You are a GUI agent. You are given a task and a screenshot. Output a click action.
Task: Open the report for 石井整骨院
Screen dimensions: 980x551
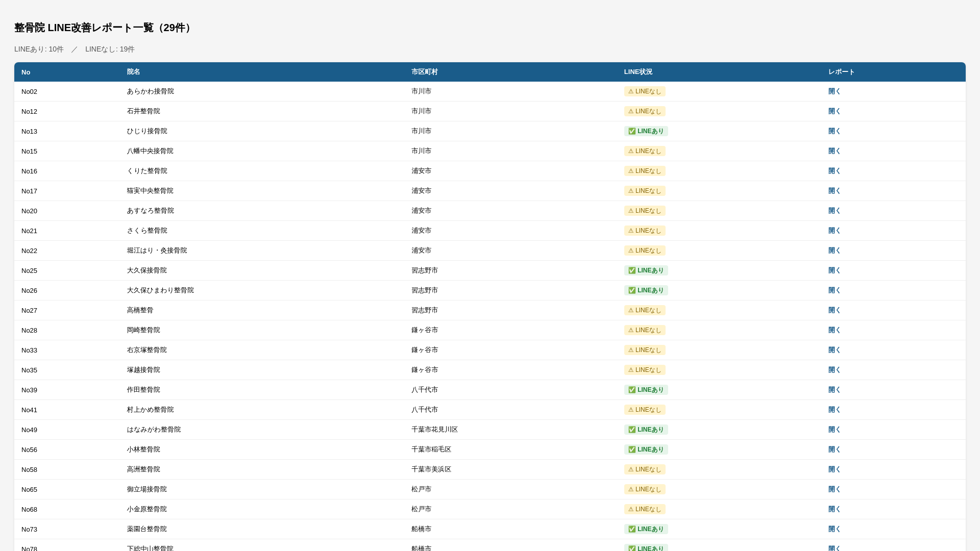pyautogui.click(x=834, y=111)
